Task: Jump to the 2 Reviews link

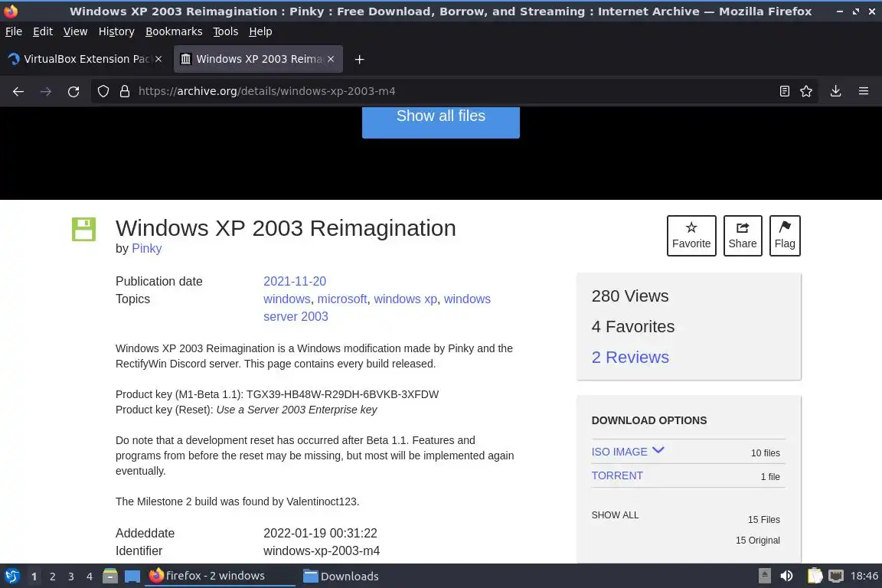Action: (x=630, y=358)
